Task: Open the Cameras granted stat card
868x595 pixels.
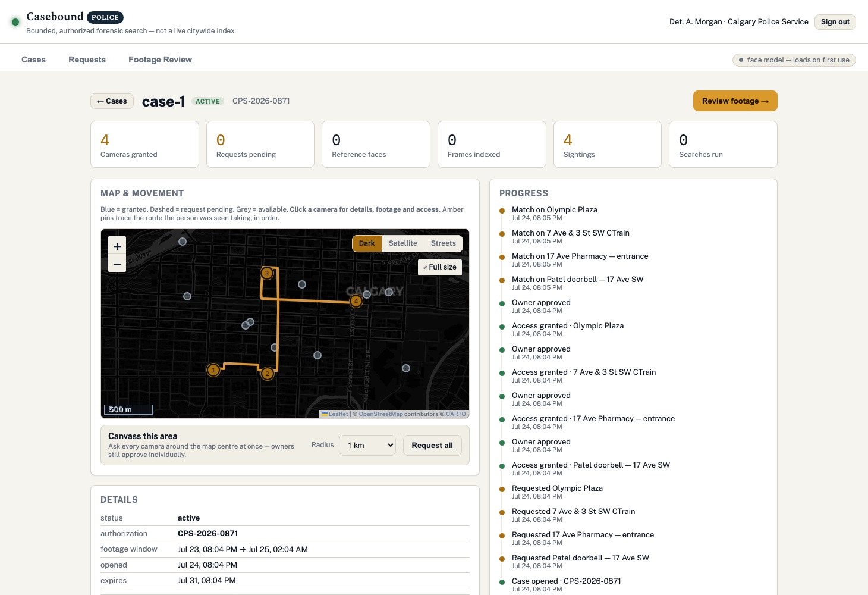Action: [x=144, y=145]
